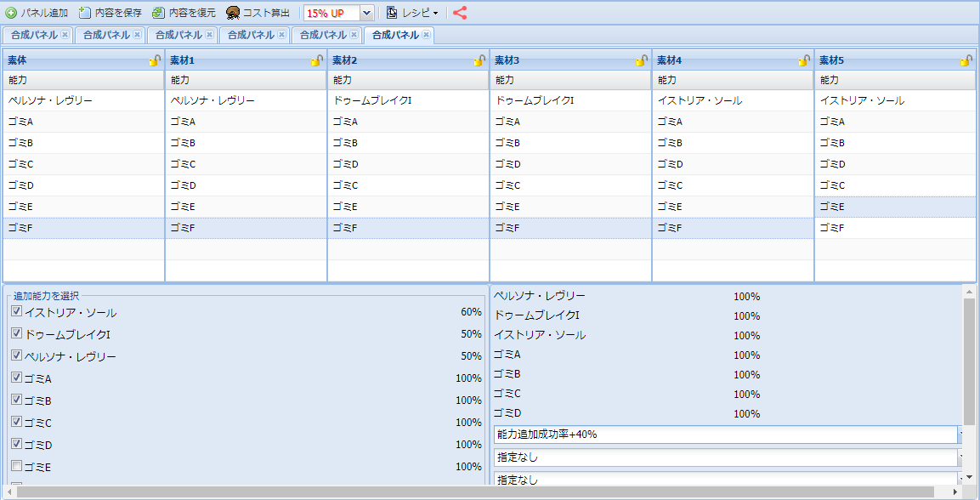Toggle the lock icon on 素材3 panel
This screenshot has width=980, height=500.
pos(641,60)
